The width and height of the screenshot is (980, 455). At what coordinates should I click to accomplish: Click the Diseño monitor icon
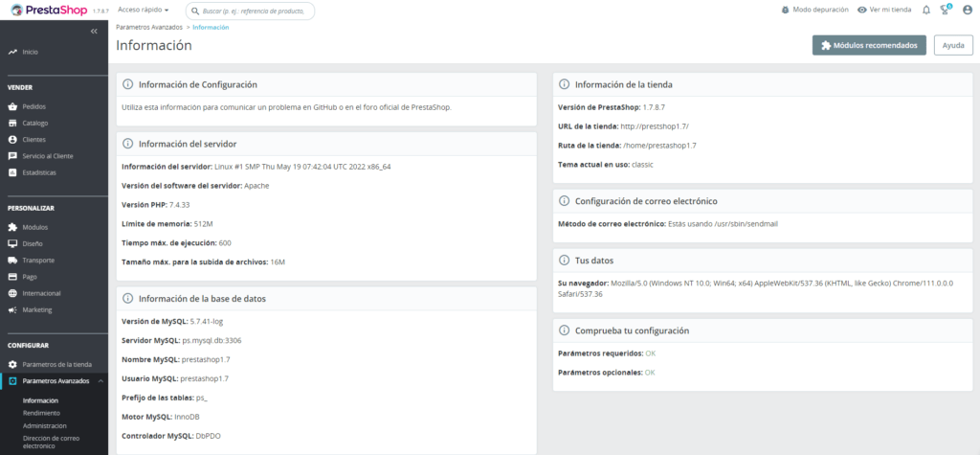click(x=12, y=244)
